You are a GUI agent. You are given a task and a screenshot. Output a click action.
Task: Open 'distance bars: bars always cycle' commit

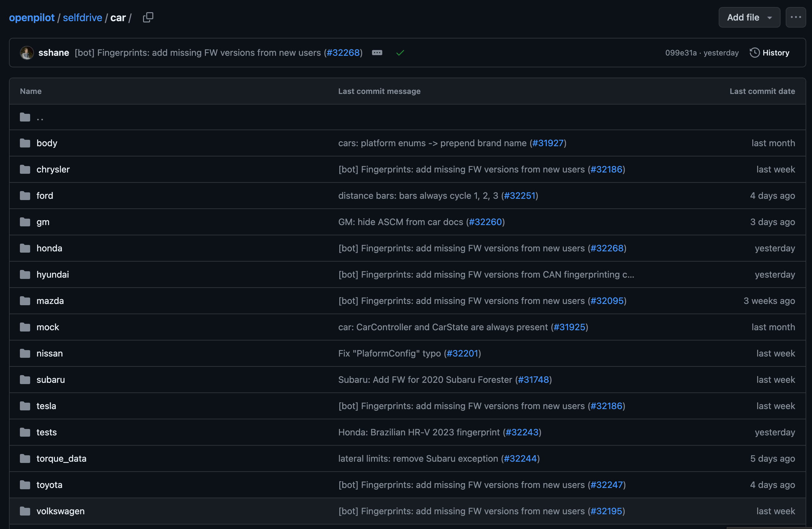(418, 196)
